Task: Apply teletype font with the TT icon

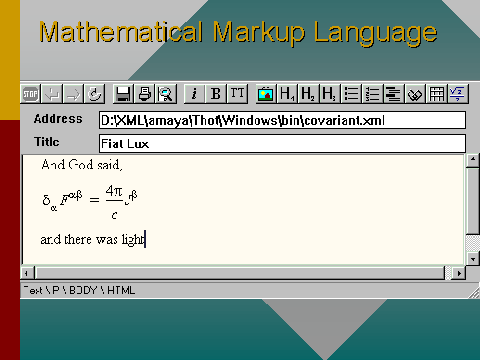Action: [x=237, y=94]
